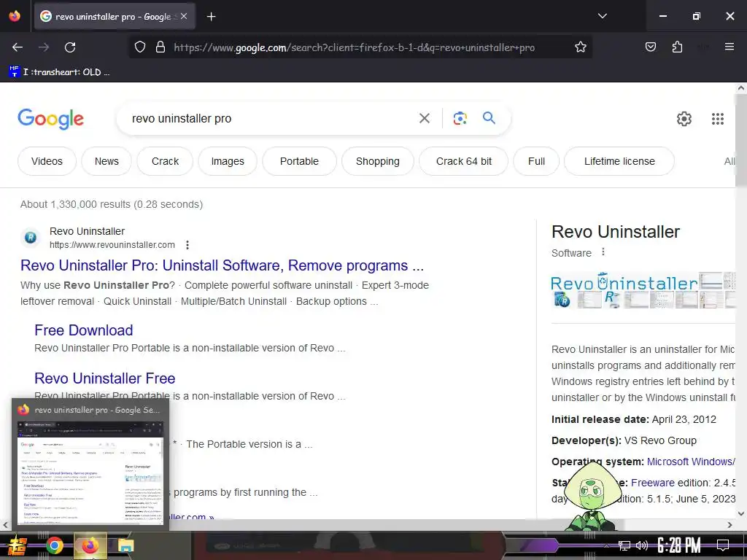Image resolution: width=747 pixels, height=560 pixels.
Task: Click the Firefox address bar URL
Action: [354, 47]
